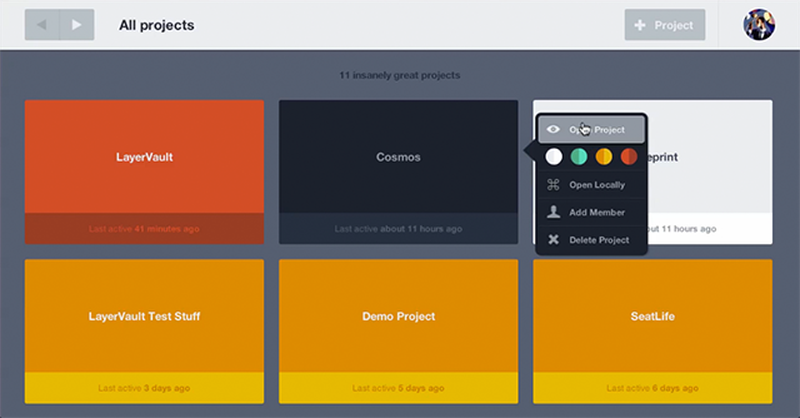Pick the yellow-orange color swatch

pyautogui.click(x=604, y=157)
